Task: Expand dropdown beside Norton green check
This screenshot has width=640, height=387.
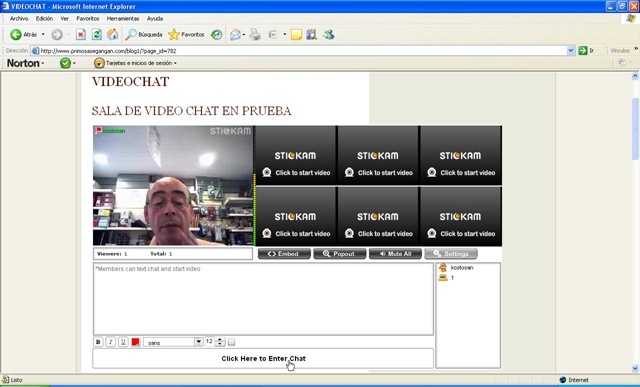Action: click(74, 63)
